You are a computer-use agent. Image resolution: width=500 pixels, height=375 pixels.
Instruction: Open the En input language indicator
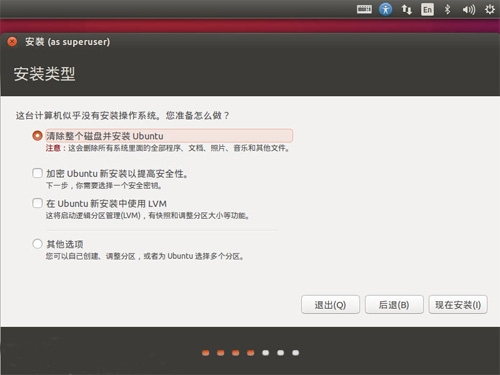427,9
